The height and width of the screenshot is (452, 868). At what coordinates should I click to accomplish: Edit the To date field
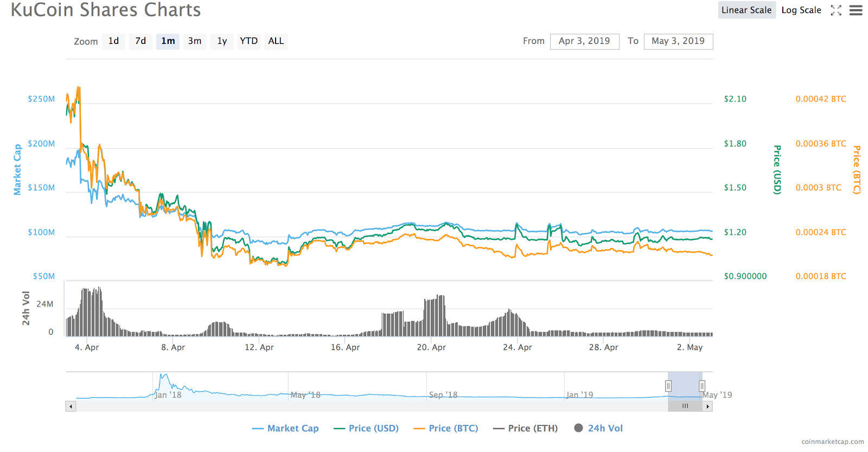(x=678, y=41)
